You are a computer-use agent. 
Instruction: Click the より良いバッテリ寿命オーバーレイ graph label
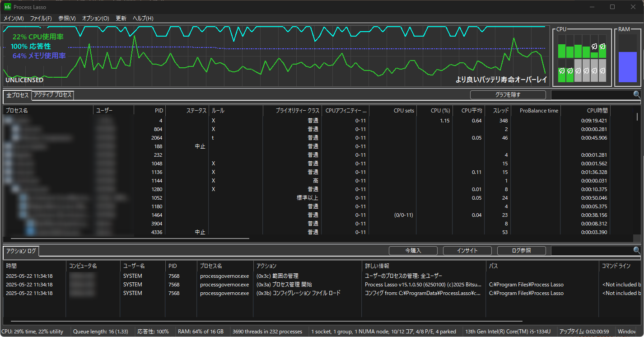coord(501,80)
